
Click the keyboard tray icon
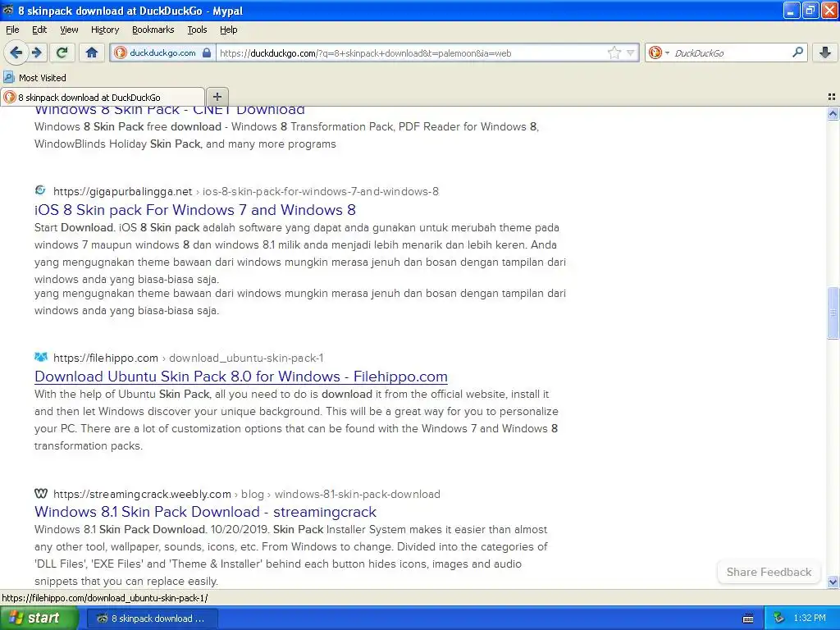[x=748, y=619]
